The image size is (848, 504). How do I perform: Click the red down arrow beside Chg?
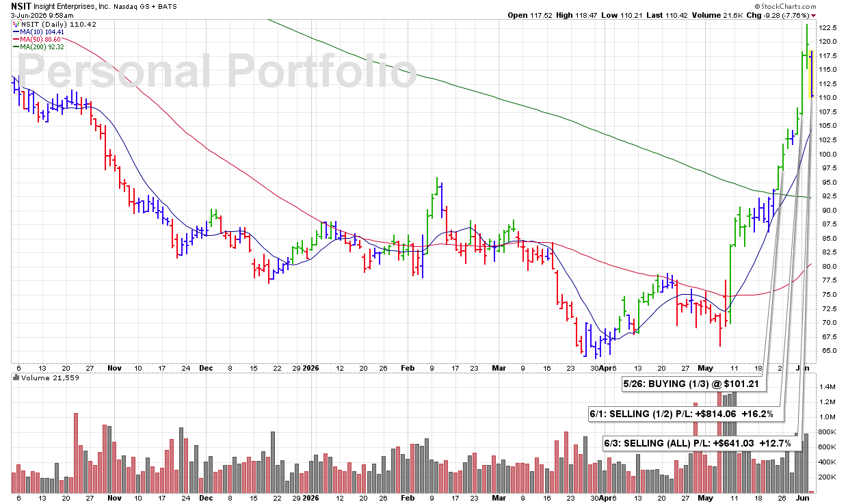pos(813,15)
